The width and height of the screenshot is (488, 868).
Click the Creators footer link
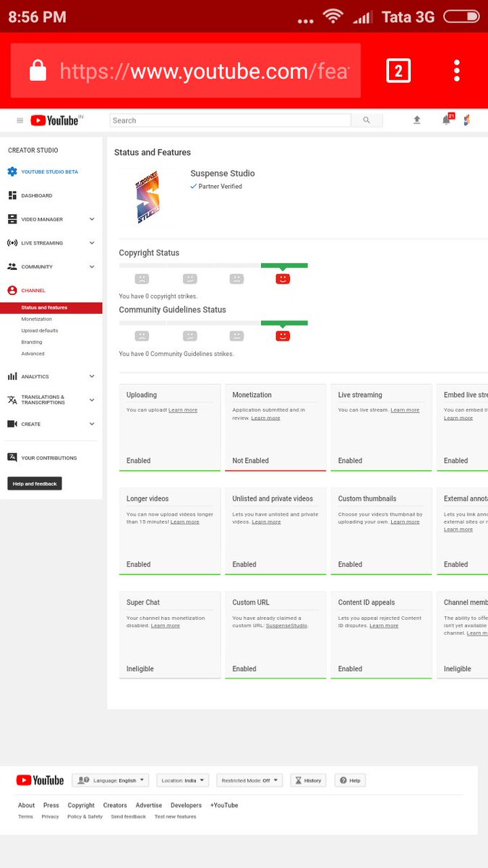(x=115, y=805)
